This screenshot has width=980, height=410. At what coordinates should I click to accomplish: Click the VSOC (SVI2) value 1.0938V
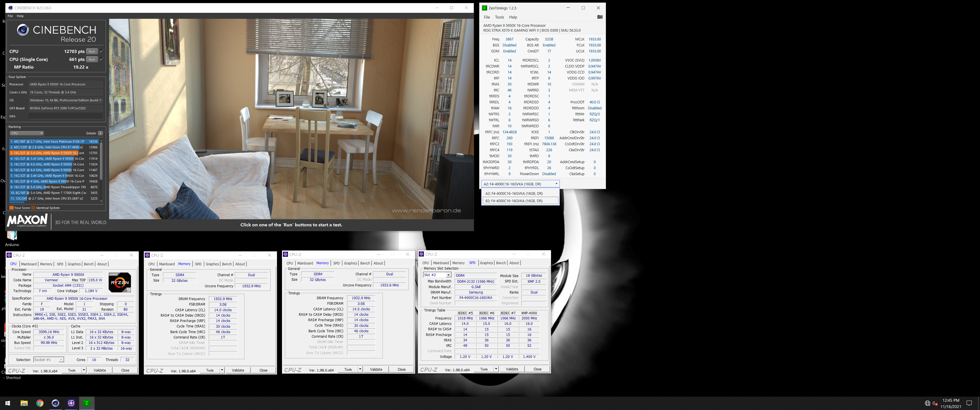point(594,60)
